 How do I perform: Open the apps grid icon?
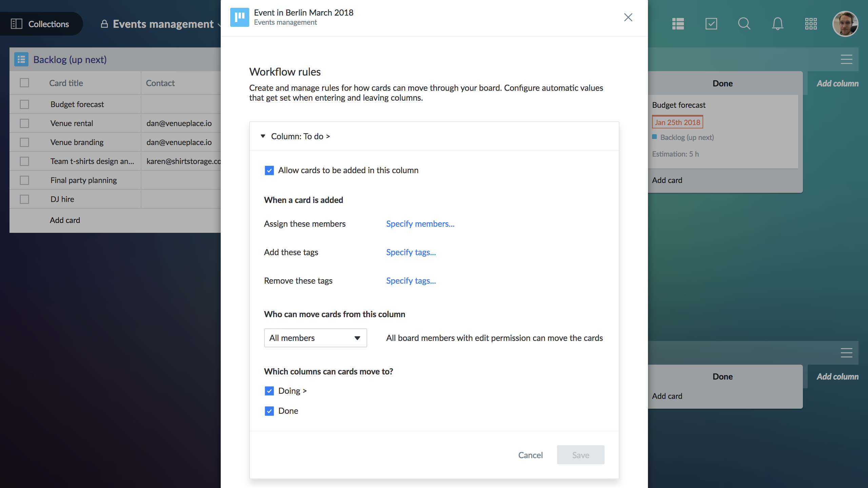click(811, 24)
